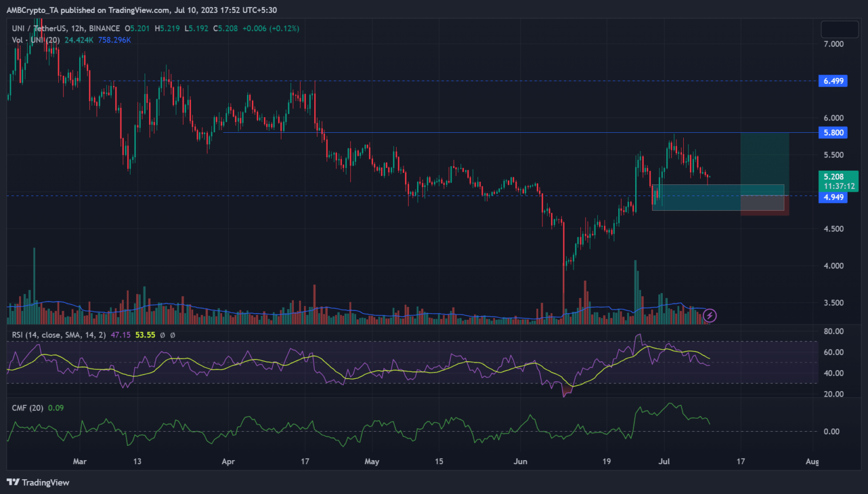This screenshot has width=868, height=494.
Task: Click the 5.800 blue price label
Action: coord(833,133)
